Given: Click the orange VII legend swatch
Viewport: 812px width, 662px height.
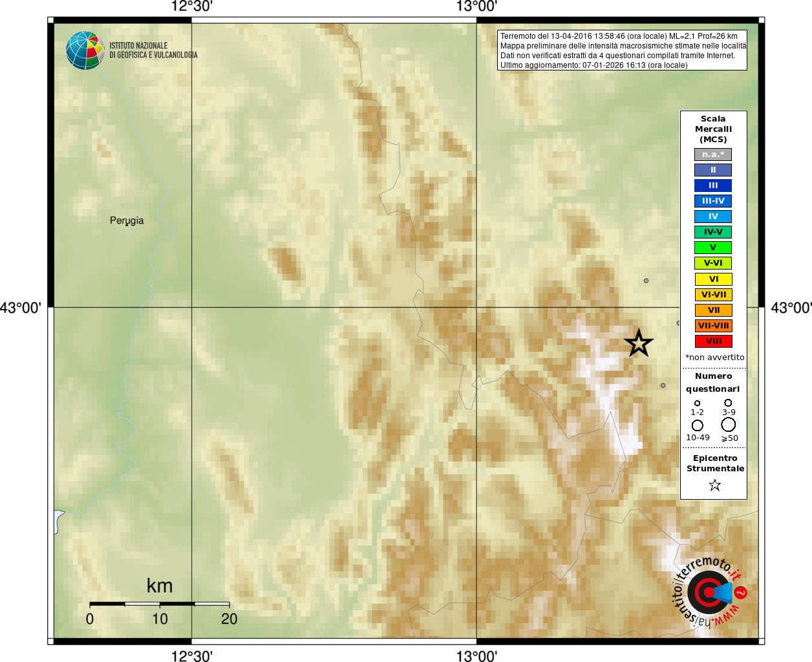Looking at the screenshot, I should point(713,310).
